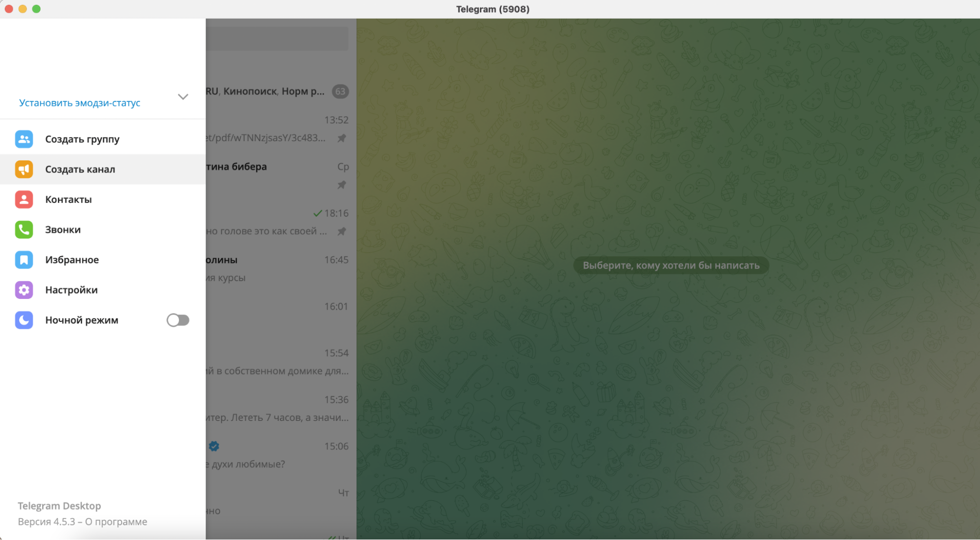
Task: Click Версия 4.5.3 – О программе link
Action: (82, 522)
